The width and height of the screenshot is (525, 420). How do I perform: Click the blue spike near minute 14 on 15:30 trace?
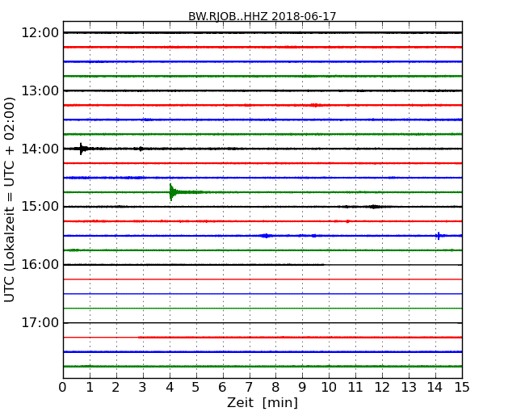pos(439,236)
